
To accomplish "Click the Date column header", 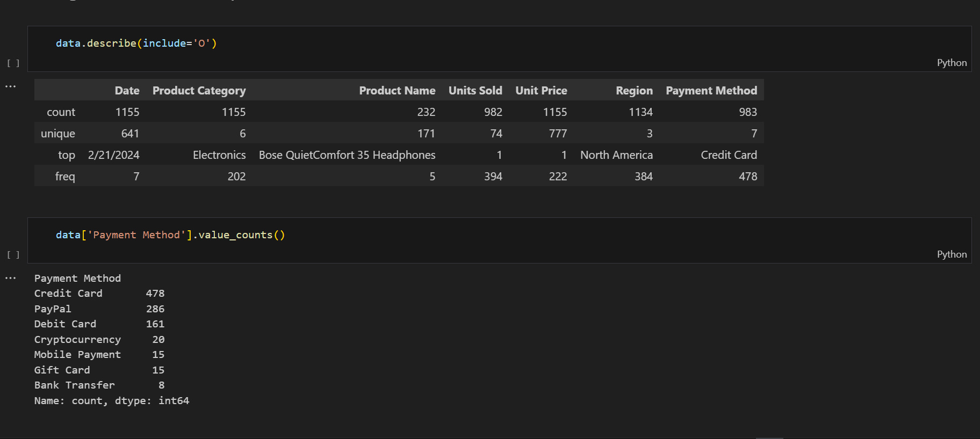I will [127, 91].
